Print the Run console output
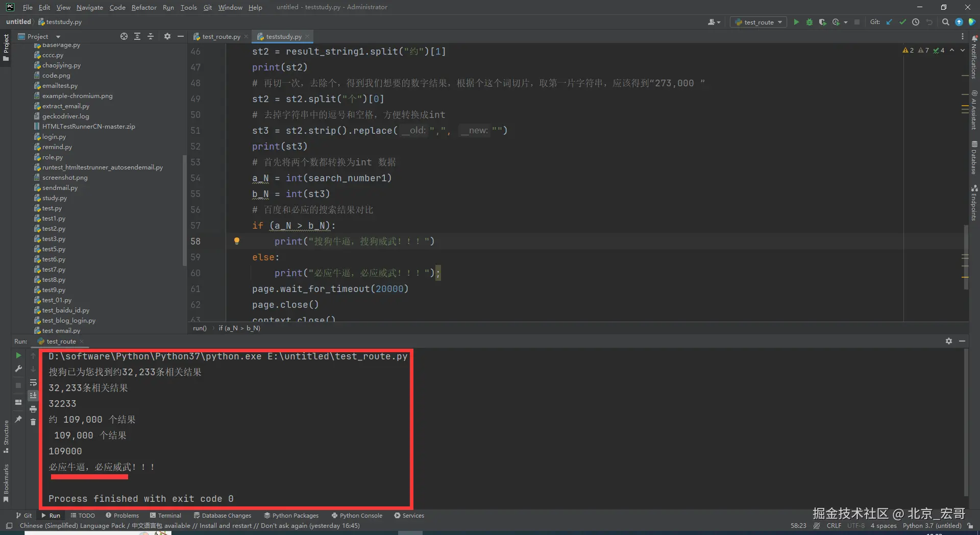 point(33,409)
